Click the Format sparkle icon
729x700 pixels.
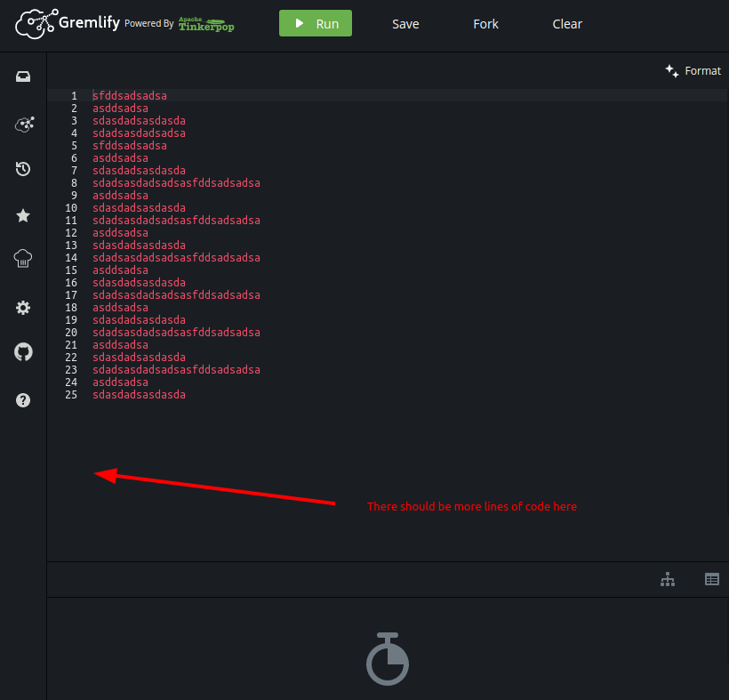click(x=672, y=70)
